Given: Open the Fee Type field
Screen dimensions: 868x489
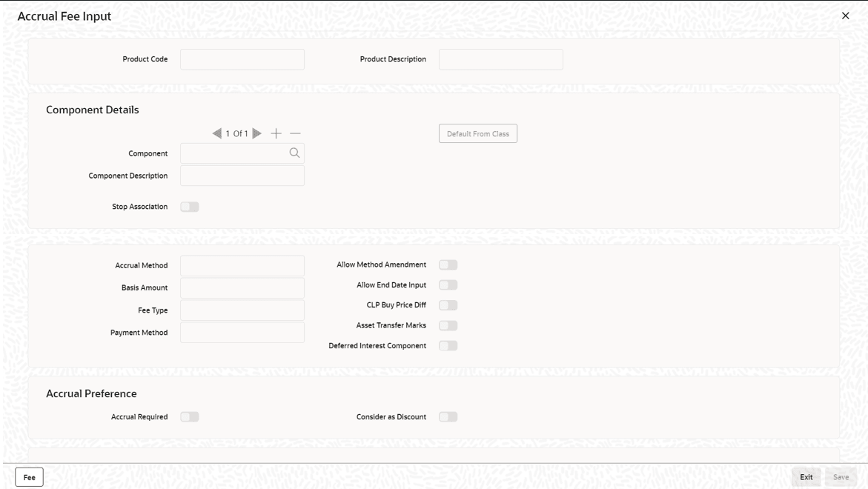Looking at the screenshot, I should [x=242, y=310].
